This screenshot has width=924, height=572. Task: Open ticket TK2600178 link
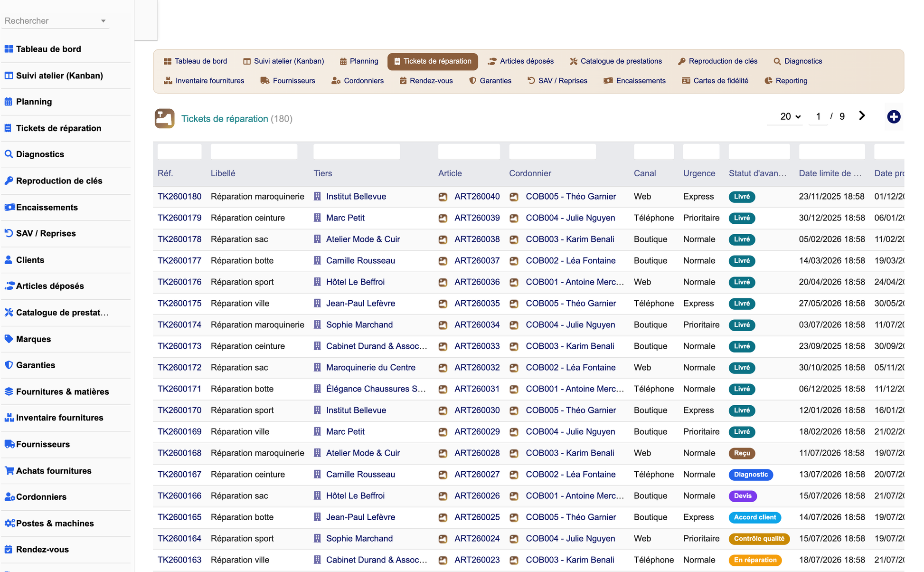[x=179, y=239]
